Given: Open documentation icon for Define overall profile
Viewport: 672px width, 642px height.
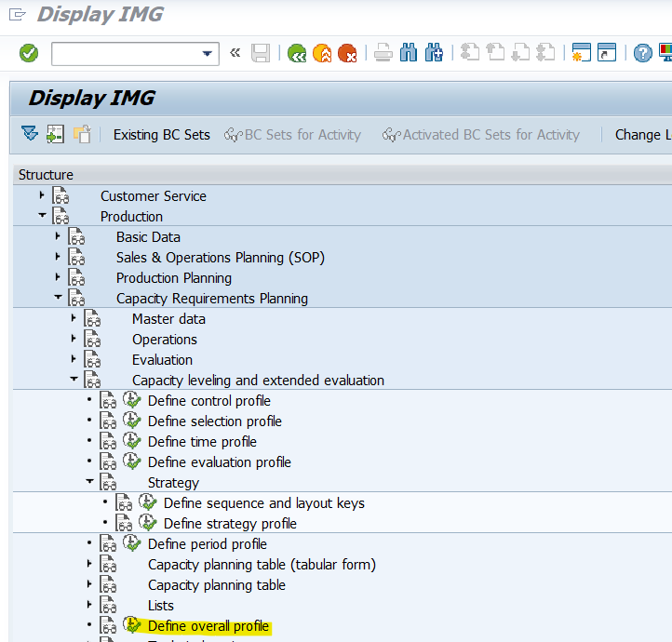Looking at the screenshot, I should (x=108, y=625).
